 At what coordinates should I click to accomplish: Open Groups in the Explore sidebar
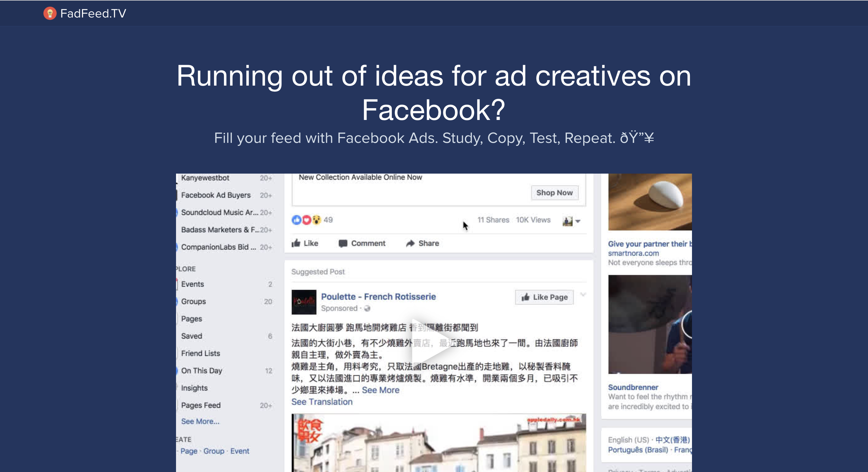[x=193, y=301]
